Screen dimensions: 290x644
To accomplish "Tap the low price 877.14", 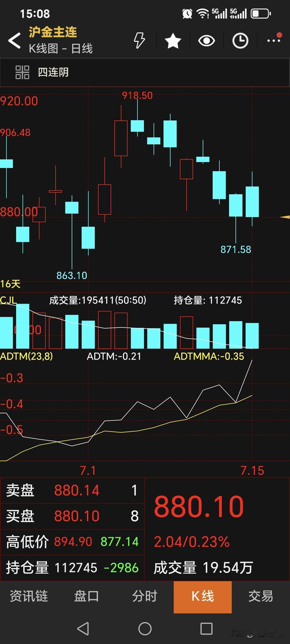I will click(119, 541).
